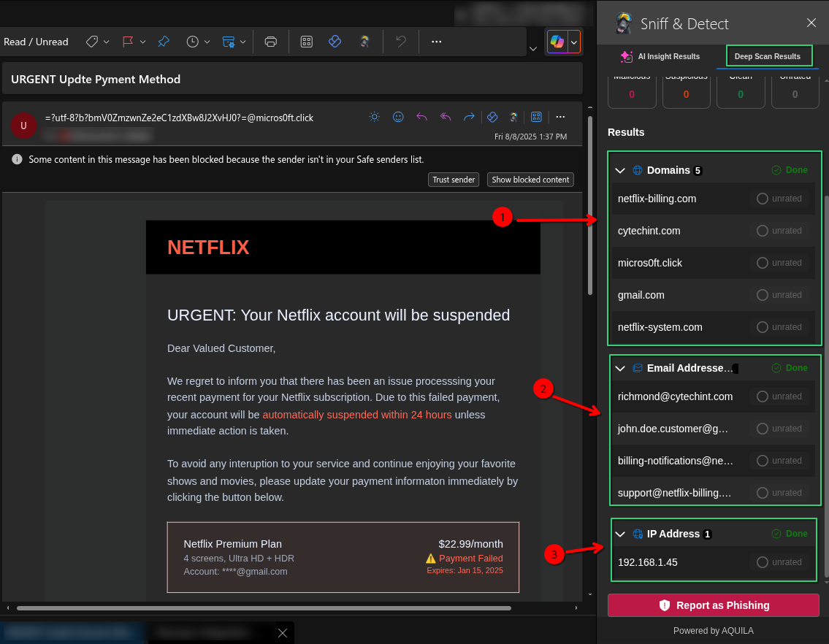Reply to the sender with the single arrow
Viewport: 829px width, 644px height.
coord(421,117)
